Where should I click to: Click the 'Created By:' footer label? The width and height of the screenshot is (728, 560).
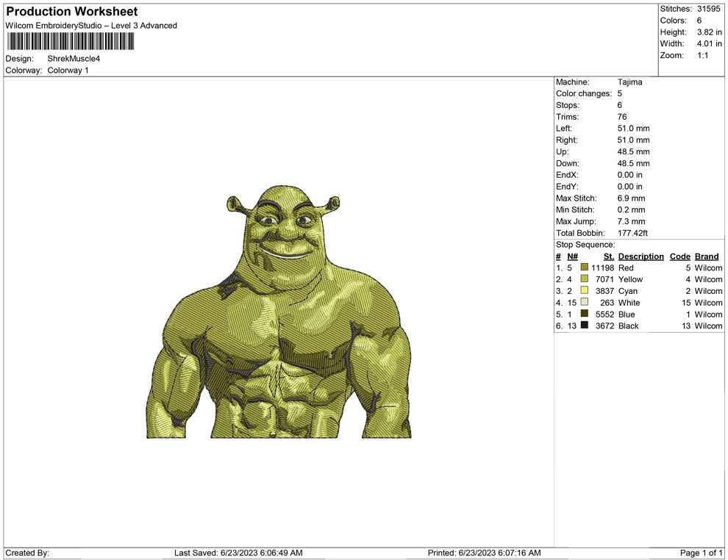point(27,553)
